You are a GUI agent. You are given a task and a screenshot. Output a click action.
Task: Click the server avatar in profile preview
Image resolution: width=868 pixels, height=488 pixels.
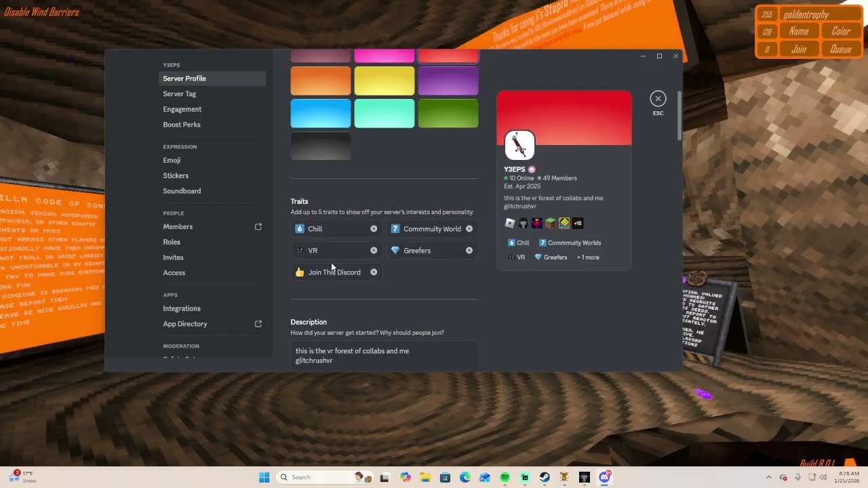point(520,145)
